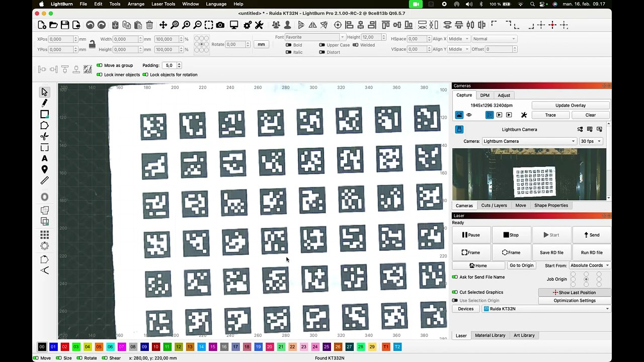Activate the pan view tool
The height and width of the screenshot is (362, 644).
164,25
